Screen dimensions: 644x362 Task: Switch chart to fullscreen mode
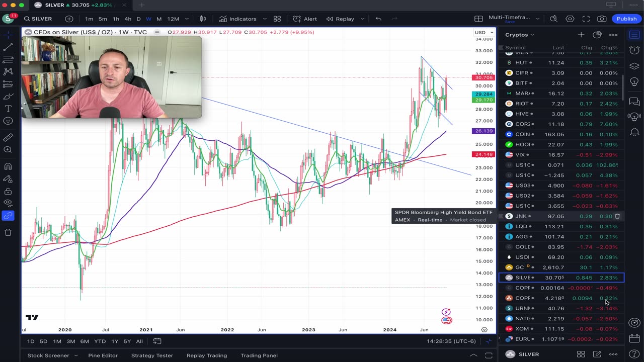[x=586, y=19]
